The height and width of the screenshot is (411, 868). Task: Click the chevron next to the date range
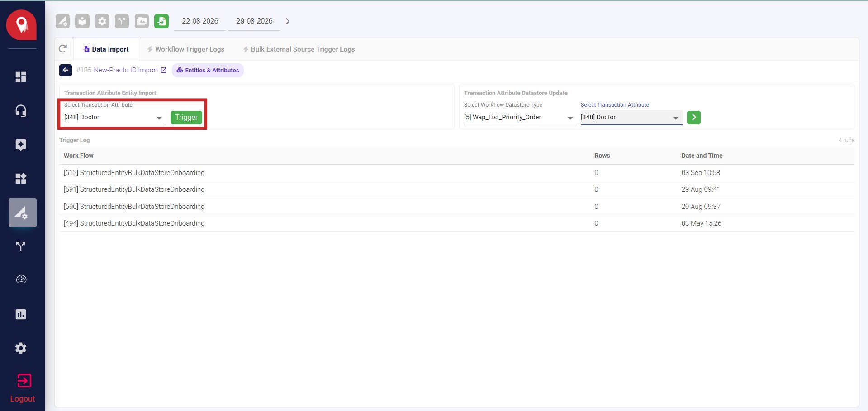click(x=288, y=21)
